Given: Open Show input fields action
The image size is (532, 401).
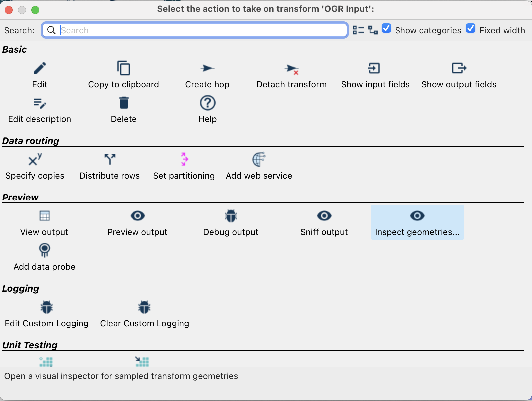Looking at the screenshot, I should 374,69.
